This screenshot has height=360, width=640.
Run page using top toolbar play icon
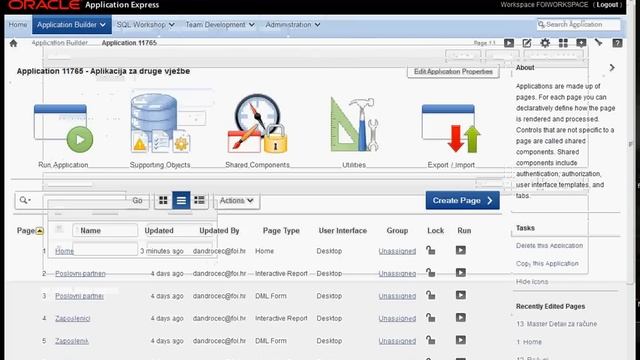pyautogui.click(x=509, y=43)
